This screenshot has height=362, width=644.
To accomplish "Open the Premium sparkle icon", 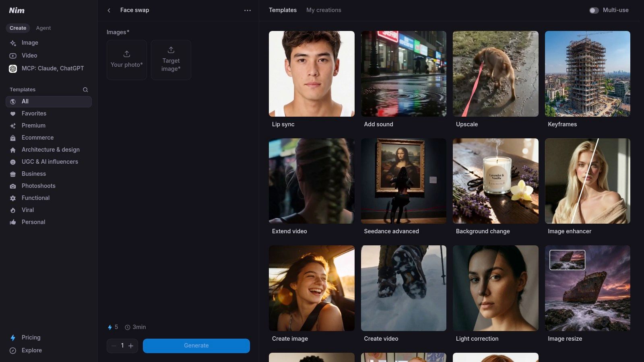I will click(13, 126).
